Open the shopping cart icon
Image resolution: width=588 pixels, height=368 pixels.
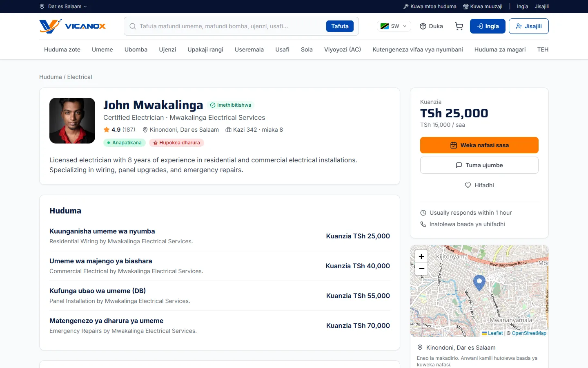459,26
